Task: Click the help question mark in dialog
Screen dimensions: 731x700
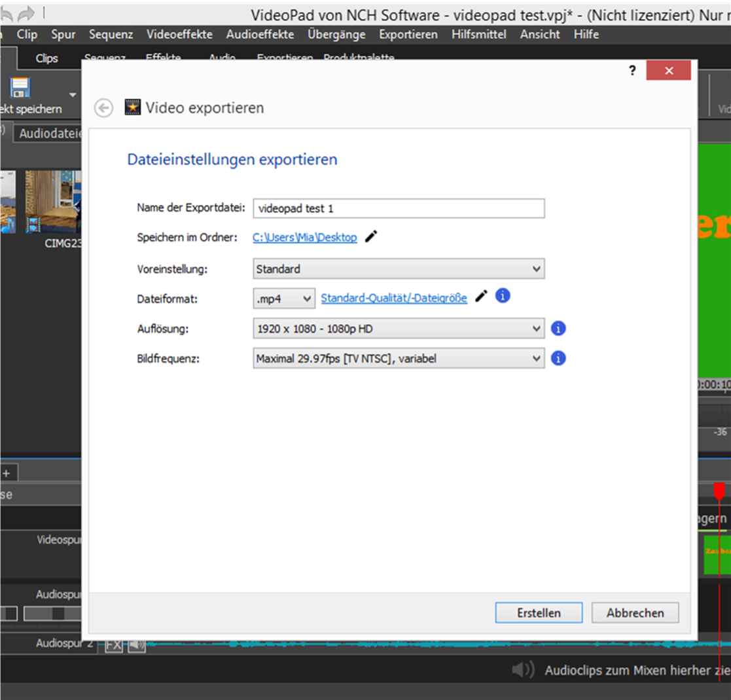Action: (632, 71)
